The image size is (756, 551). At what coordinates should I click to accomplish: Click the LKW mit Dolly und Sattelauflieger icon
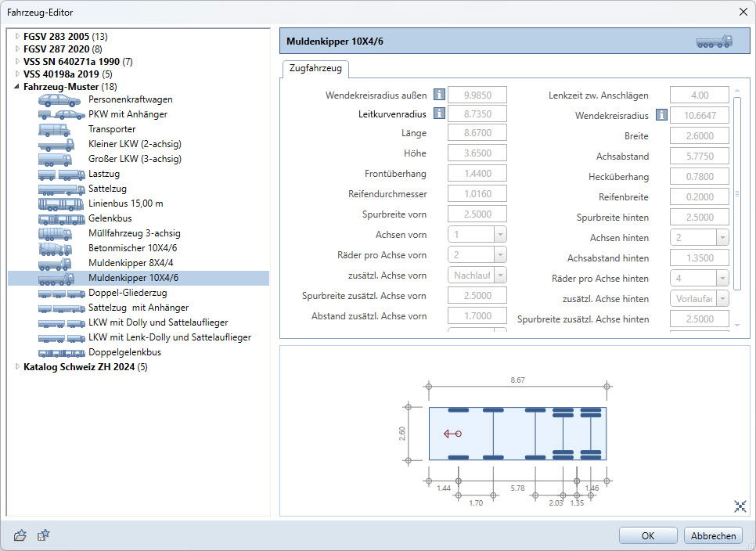tap(61, 323)
